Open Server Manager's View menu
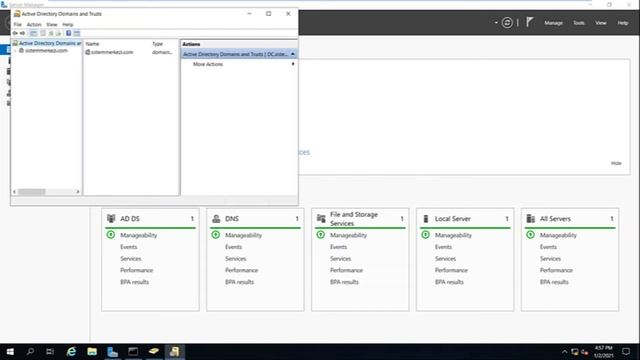 [600, 23]
